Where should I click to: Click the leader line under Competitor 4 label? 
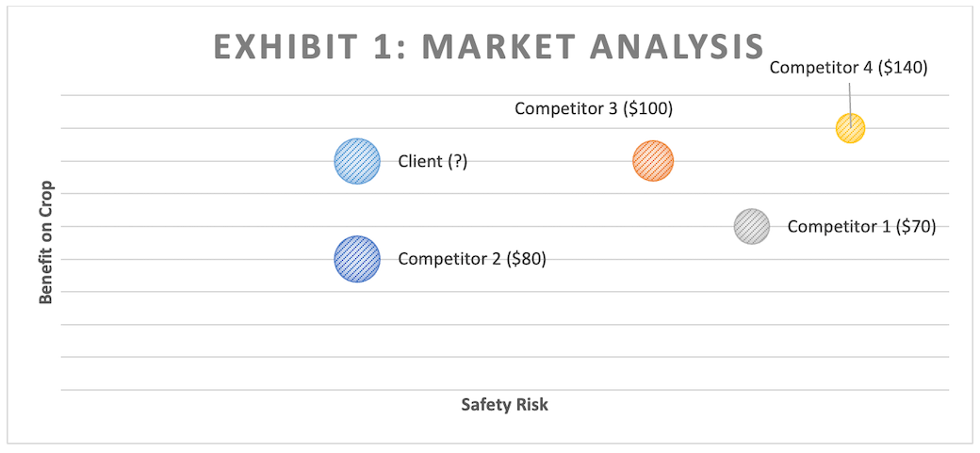pos(850,103)
